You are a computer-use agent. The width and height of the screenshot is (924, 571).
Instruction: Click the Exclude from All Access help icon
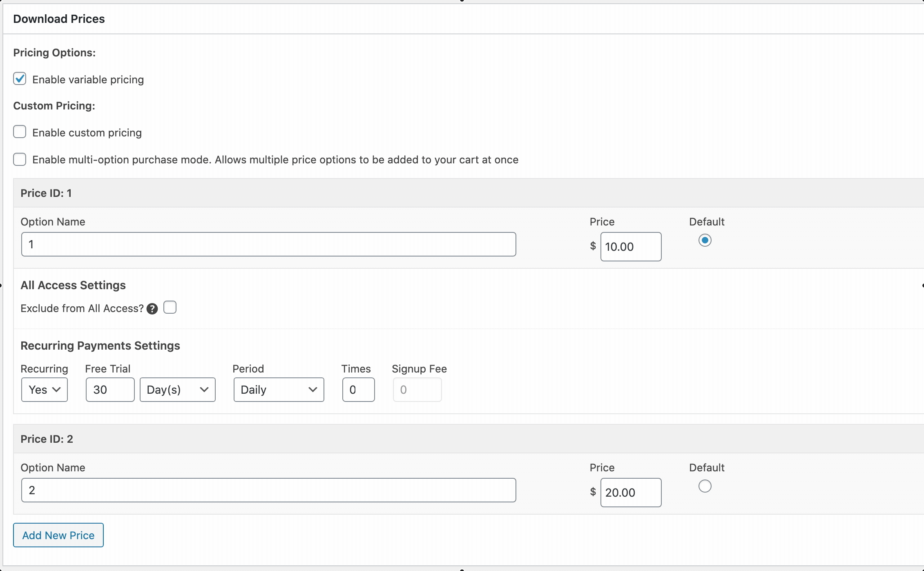152,309
